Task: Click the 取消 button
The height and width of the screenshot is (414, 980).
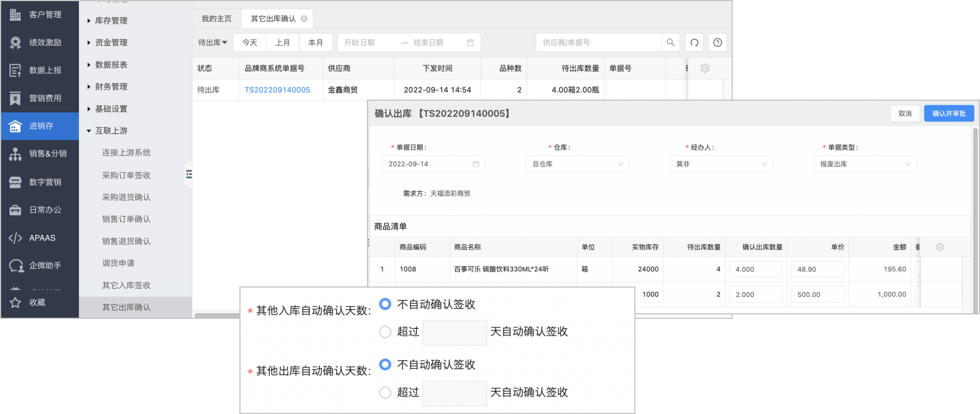Action: 905,114
